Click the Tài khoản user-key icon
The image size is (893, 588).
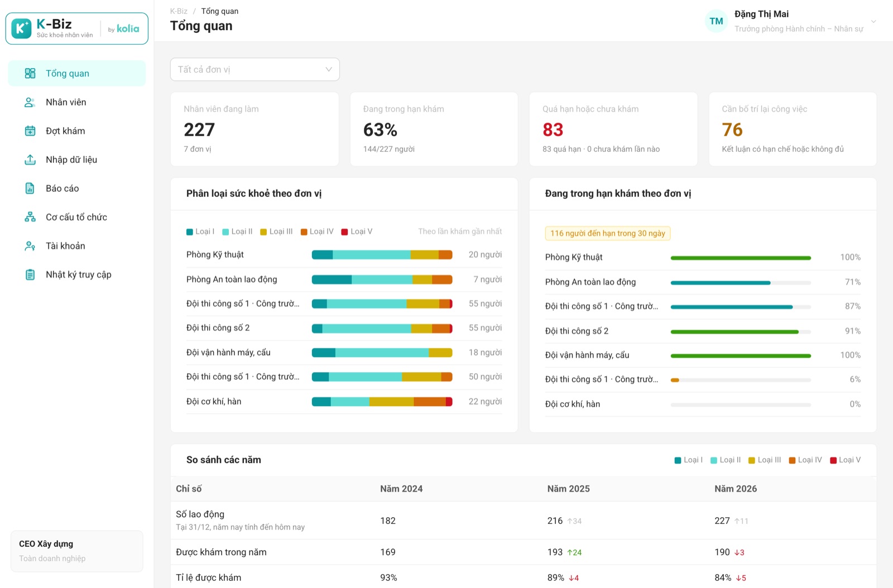point(30,246)
